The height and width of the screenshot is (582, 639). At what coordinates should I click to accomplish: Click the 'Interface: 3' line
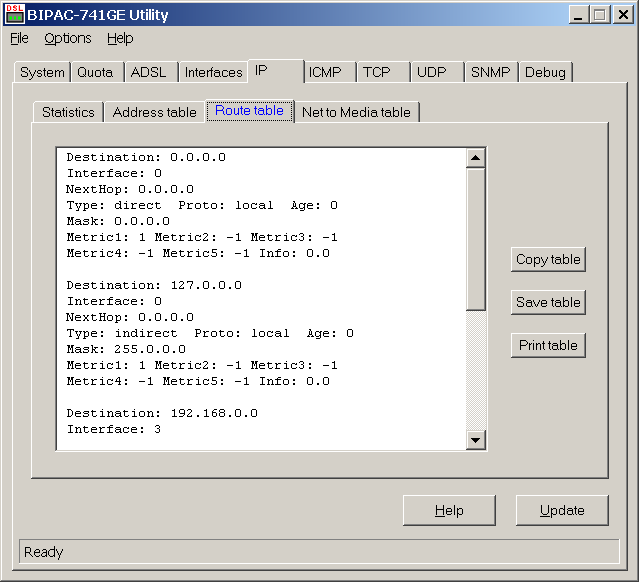coord(114,429)
